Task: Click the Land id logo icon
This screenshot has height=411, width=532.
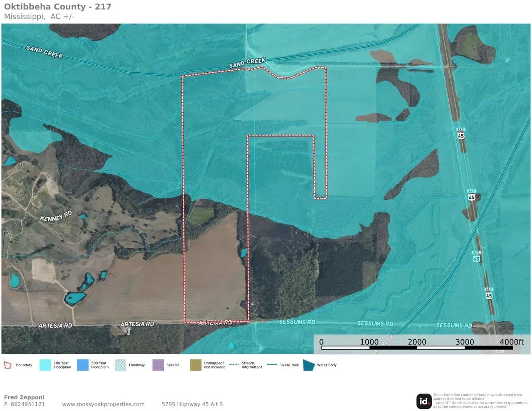Action: [x=424, y=401]
